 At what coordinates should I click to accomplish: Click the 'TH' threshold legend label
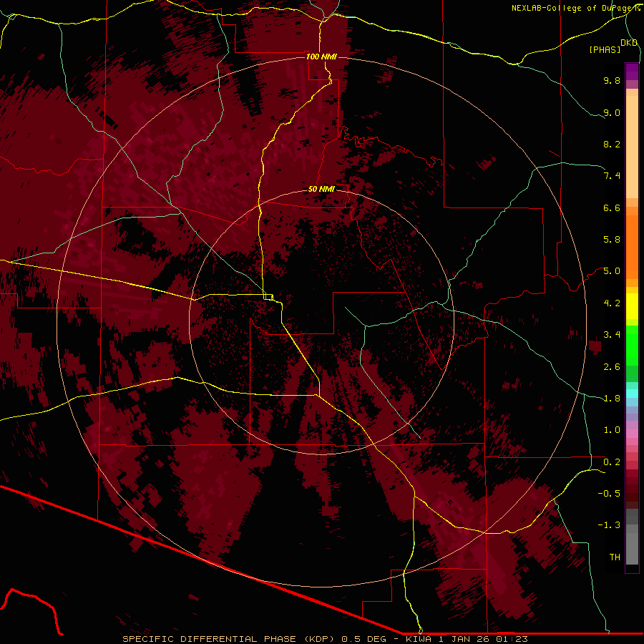click(615, 557)
